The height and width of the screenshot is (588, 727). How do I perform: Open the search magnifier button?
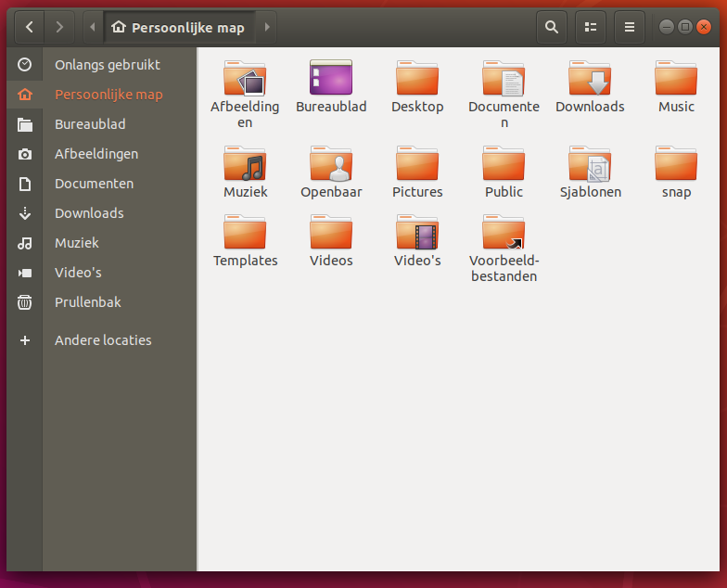552,27
